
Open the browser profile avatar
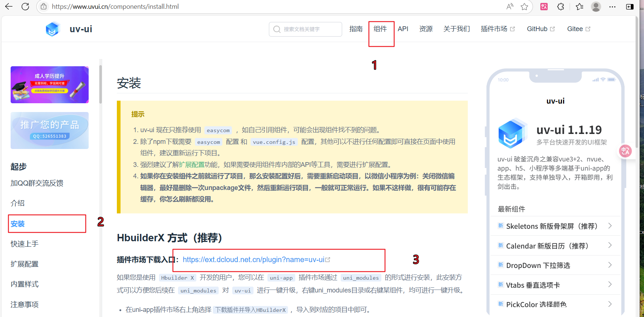(x=596, y=7)
